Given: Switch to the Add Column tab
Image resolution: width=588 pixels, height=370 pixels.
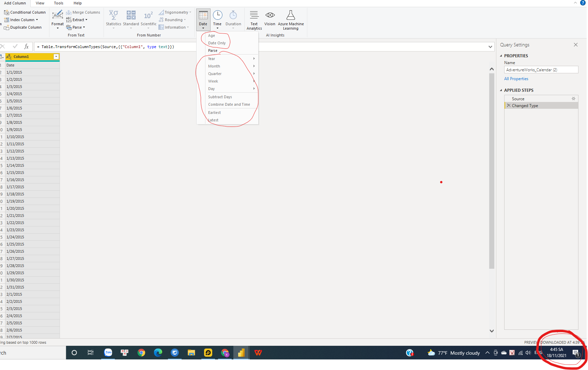Looking at the screenshot, I should 15,3.
